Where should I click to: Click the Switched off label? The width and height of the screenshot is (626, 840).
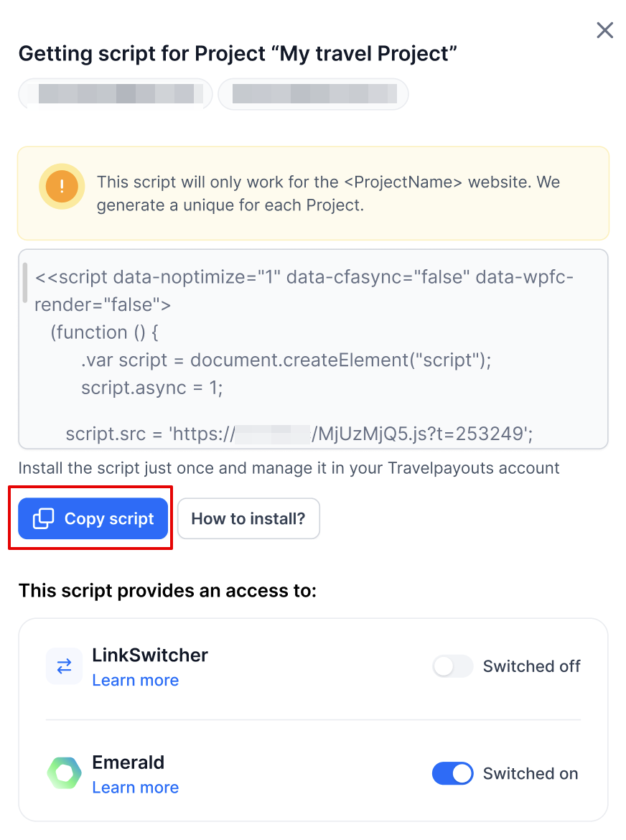click(x=531, y=666)
